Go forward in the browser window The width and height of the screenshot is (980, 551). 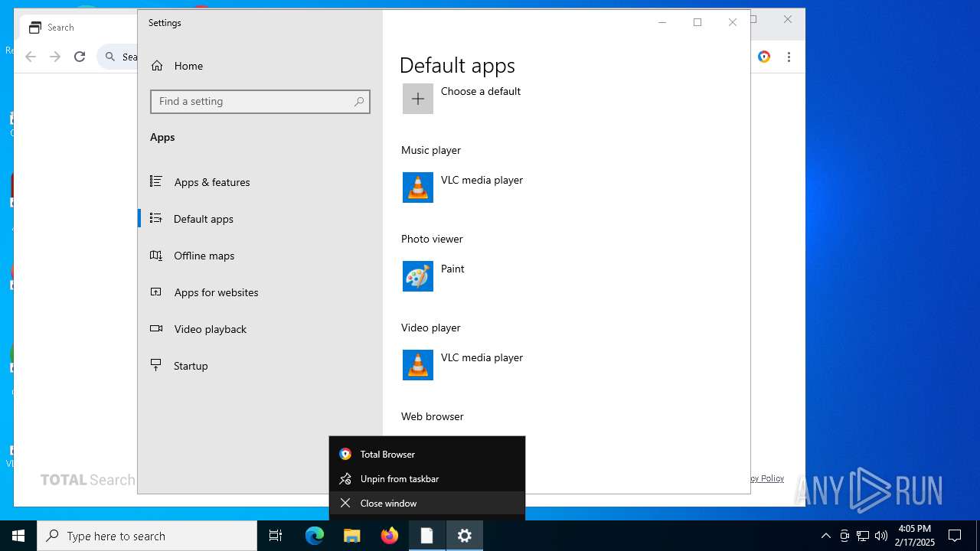click(55, 57)
